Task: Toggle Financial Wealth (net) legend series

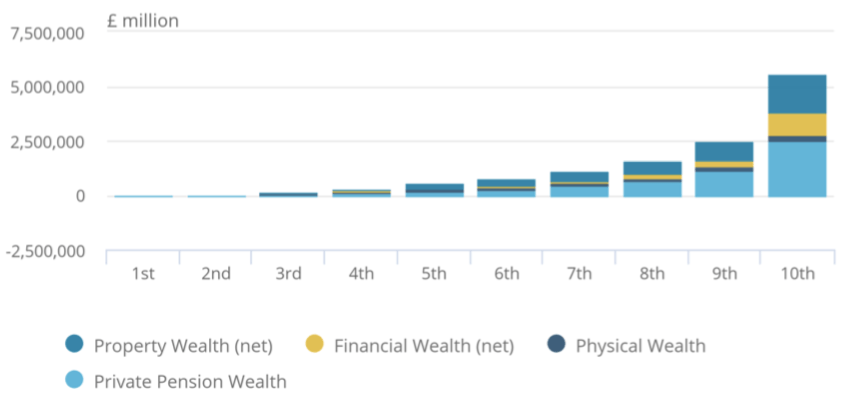Action: 423,346
